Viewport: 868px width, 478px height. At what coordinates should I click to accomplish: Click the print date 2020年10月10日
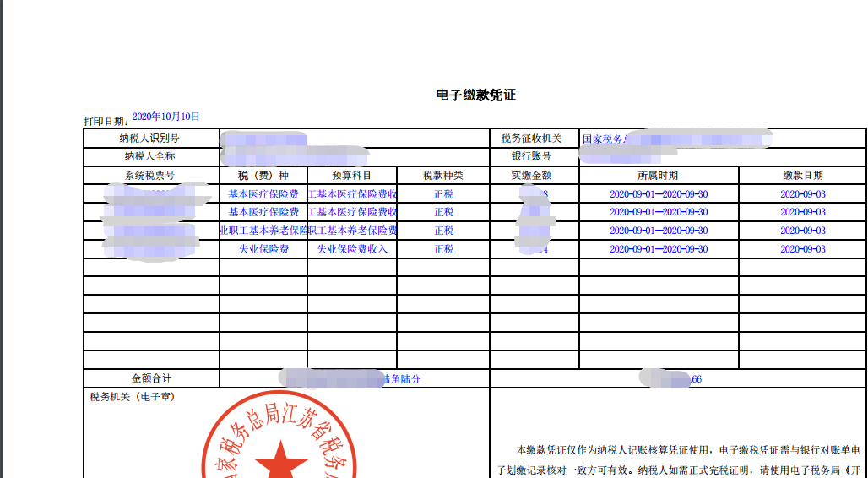tap(166, 117)
